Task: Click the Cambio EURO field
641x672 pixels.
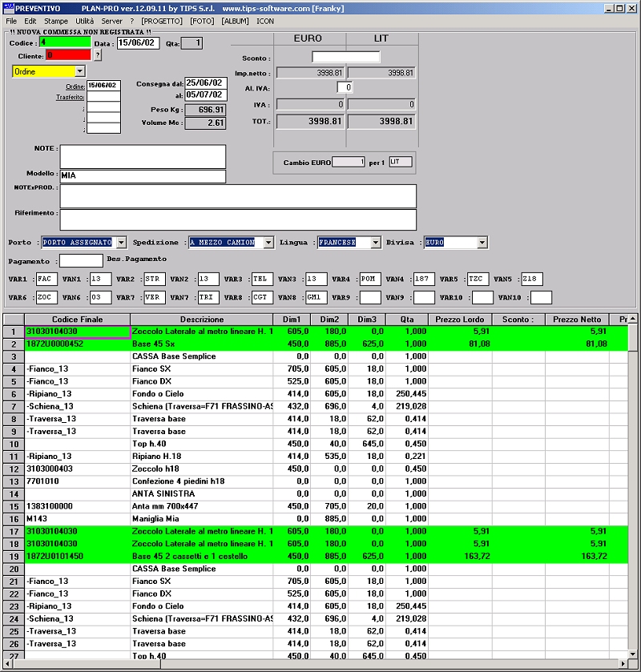Action: tap(349, 162)
